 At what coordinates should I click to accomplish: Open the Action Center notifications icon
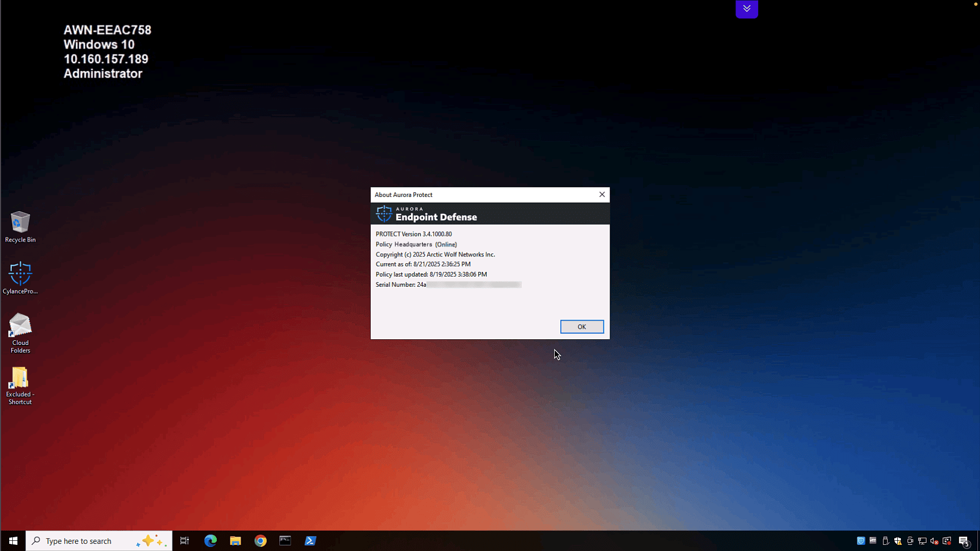coord(964,541)
